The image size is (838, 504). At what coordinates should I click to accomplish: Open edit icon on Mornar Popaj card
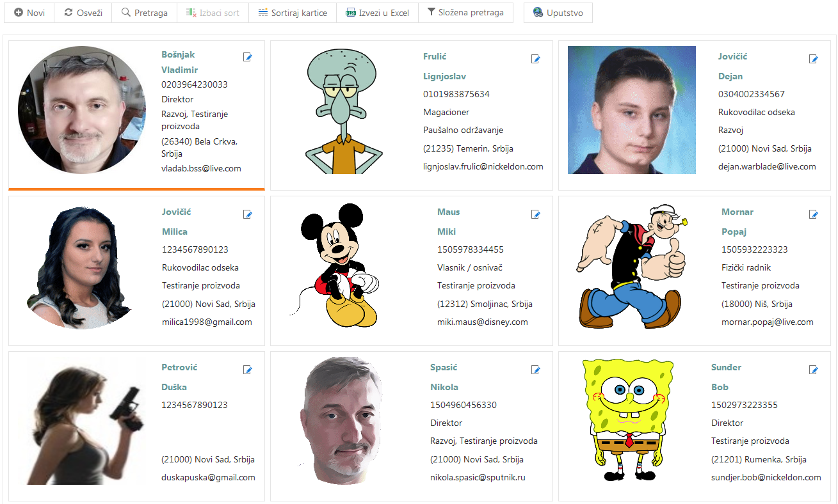[814, 215]
